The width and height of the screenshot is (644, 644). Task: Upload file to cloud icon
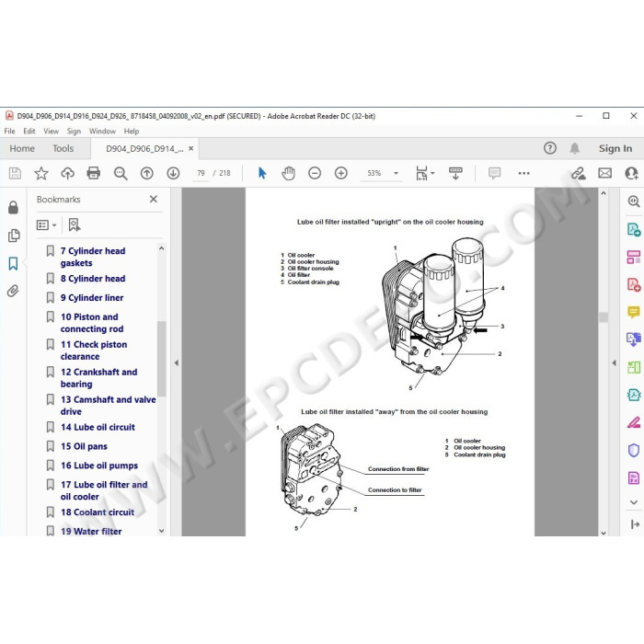pyautogui.click(x=67, y=173)
